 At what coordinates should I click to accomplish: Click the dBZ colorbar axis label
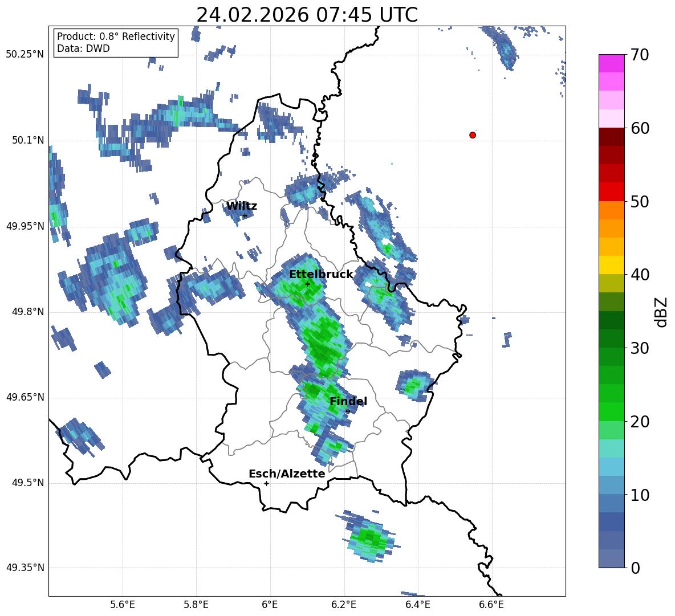tap(661, 312)
